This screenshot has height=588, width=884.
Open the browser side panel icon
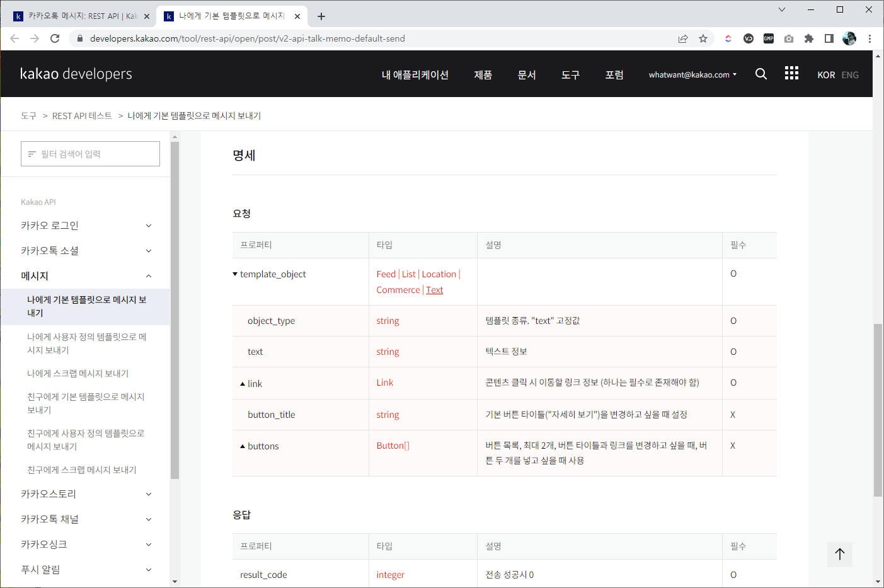click(x=829, y=38)
